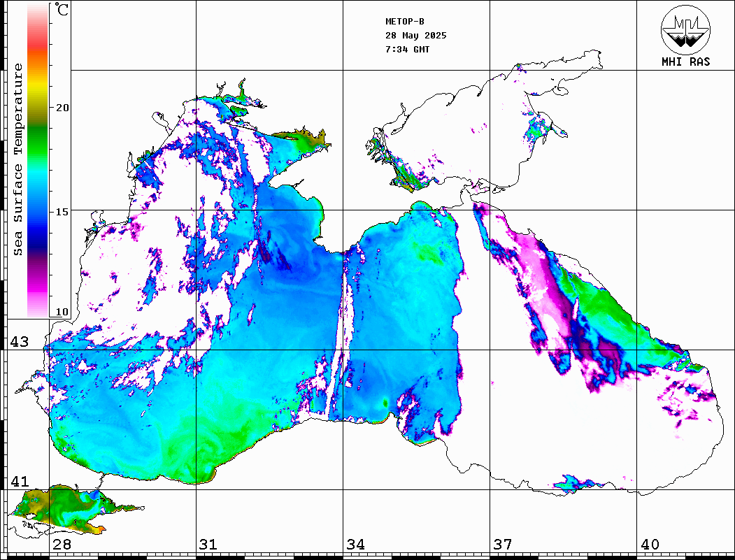Screen dimensions: 735x560
Task: Click the temperature color scale bar
Action: point(38,160)
